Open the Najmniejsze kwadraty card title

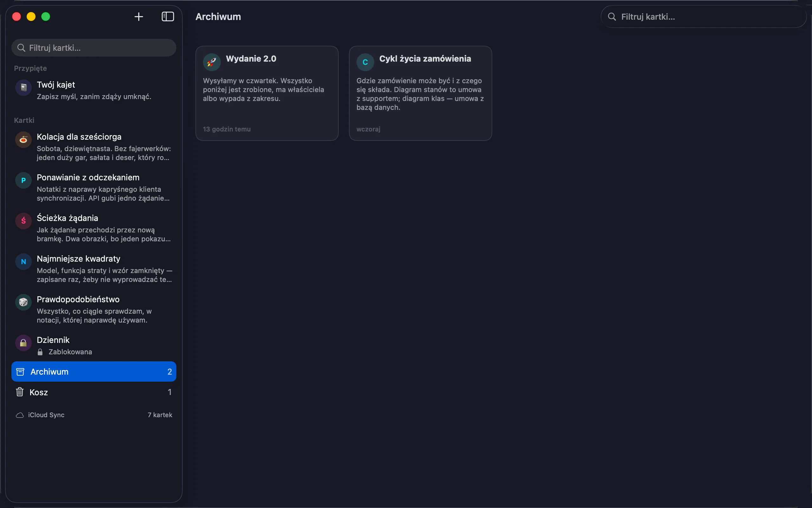point(79,259)
